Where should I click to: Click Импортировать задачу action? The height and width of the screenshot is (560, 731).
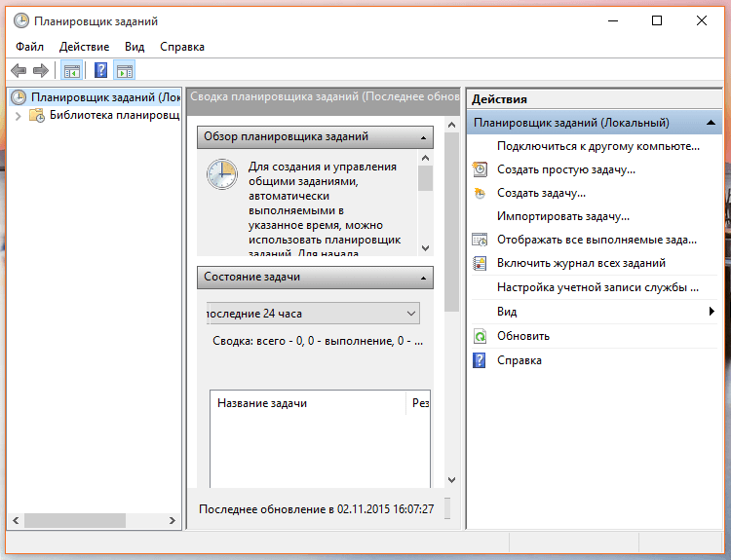coord(562,216)
